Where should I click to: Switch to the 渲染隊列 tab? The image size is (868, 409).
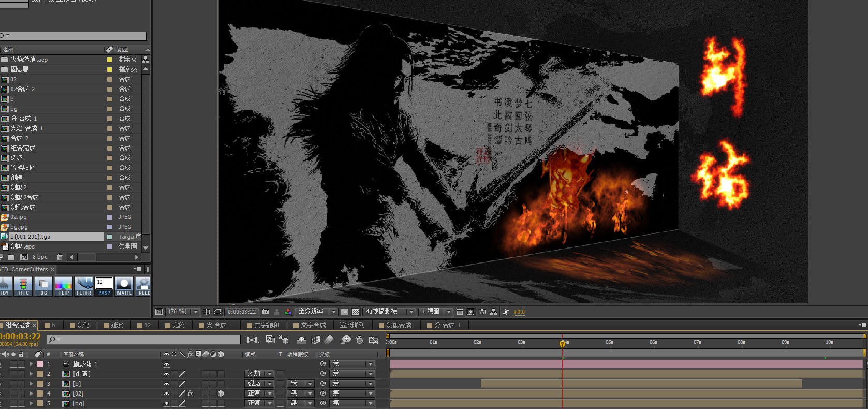tap(352, 325)
